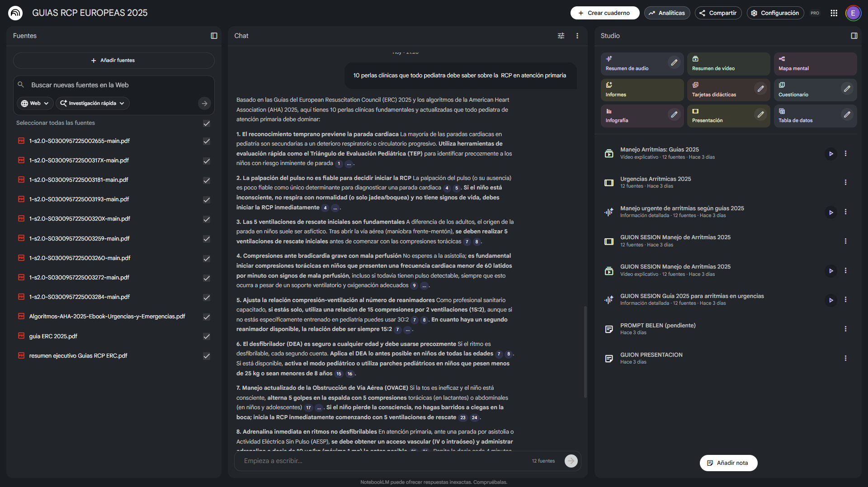Image resolution: width=868 pixels, height=487 pixels.
Task: Deselect source guia ERC 2025.pdf
Action: point(207,337)
